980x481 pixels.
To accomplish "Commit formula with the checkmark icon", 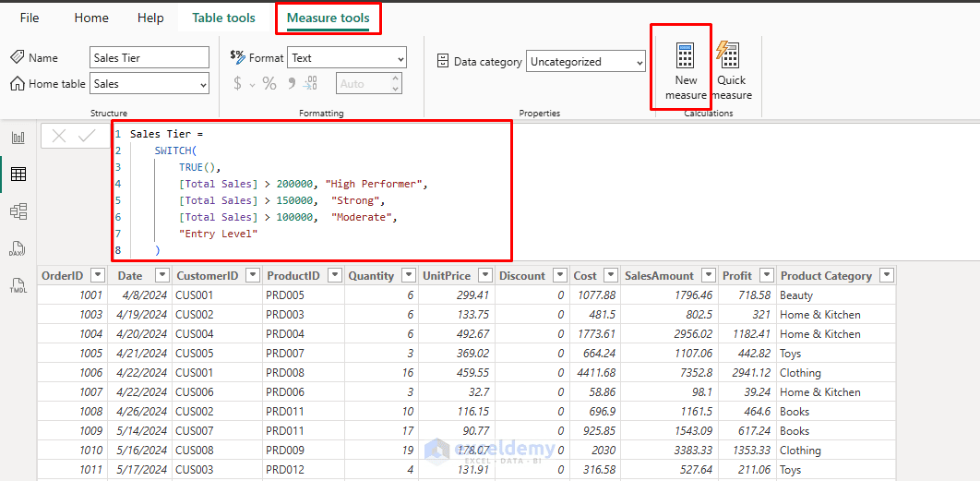I will click(87, 136).
